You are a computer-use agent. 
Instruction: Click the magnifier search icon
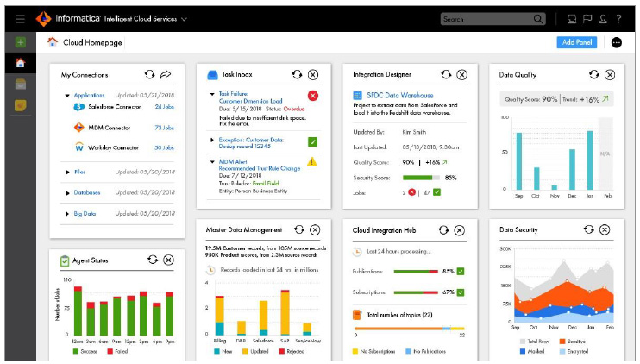coord(538,19)
